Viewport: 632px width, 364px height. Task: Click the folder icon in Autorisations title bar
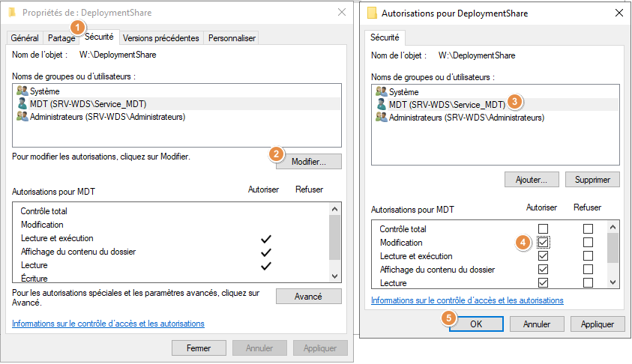(372, 13)
